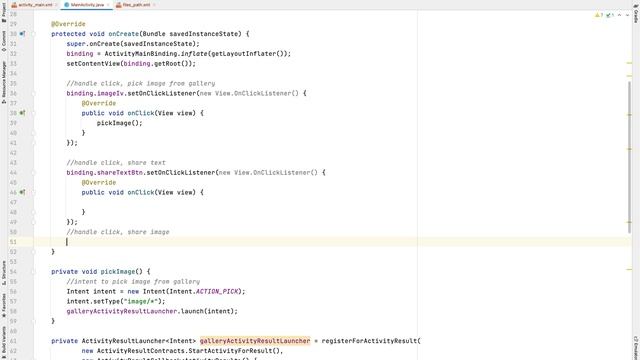
Task: Close the files_path.xml tab
Action: (x=154, y=5)
